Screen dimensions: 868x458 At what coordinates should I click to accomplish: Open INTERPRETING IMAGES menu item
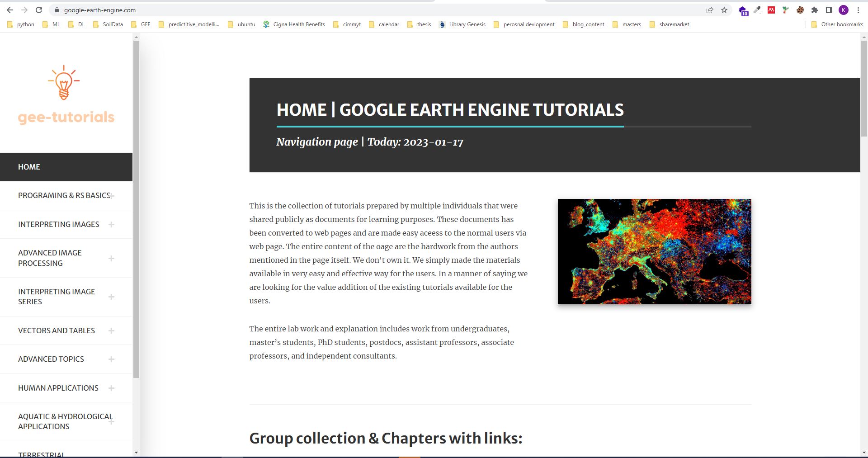(x=66, y=224)
